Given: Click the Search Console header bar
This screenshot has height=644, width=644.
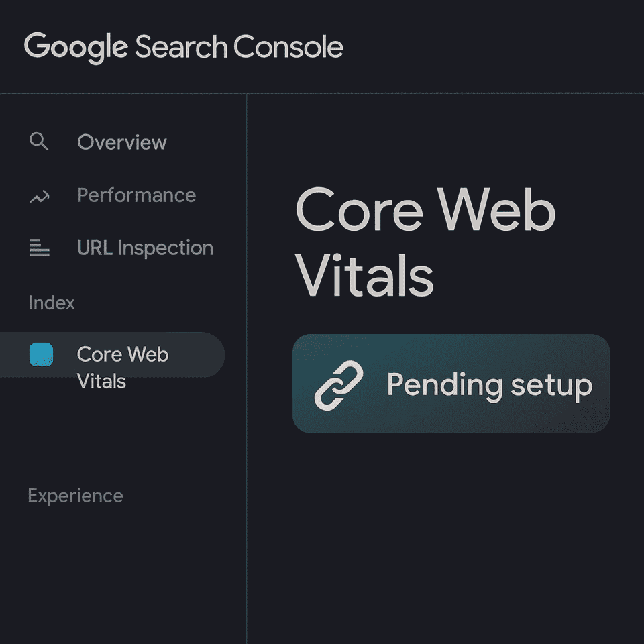Looking at the screenshot, I should 322,46.
